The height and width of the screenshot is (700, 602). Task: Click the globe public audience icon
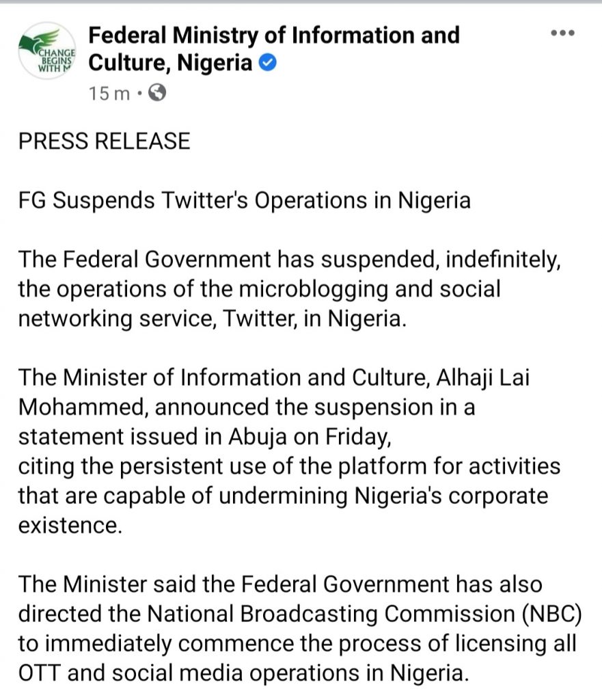click(157, 93)
